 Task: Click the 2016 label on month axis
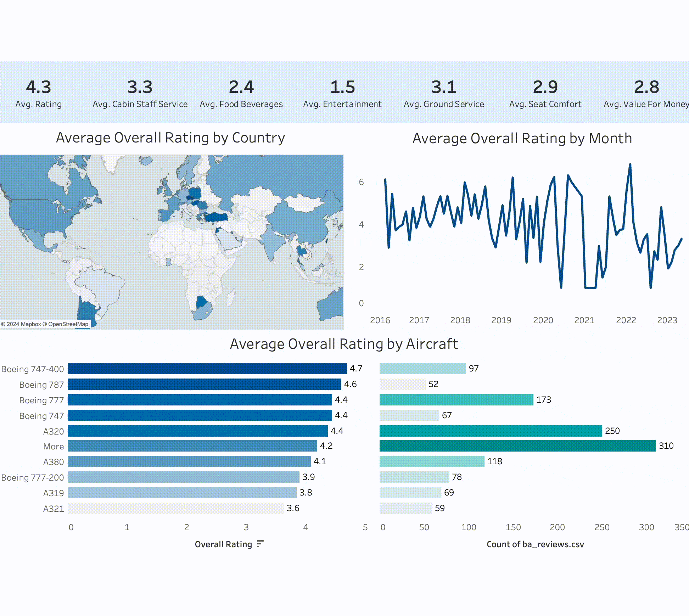click(380, 320)
